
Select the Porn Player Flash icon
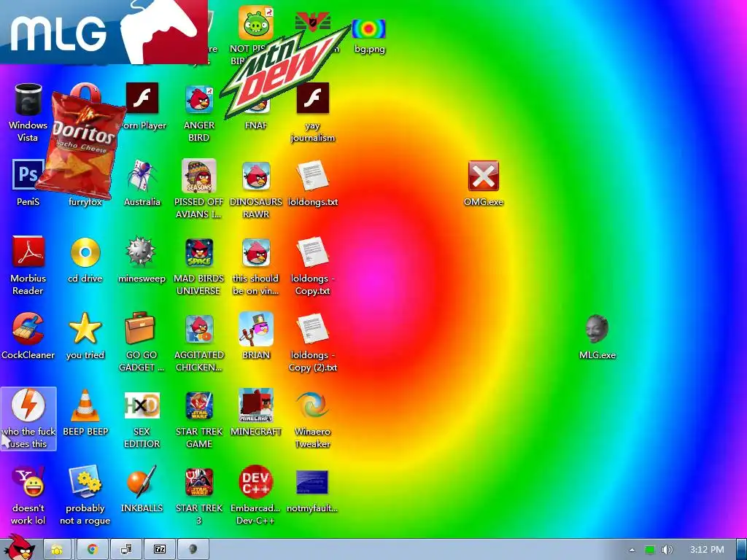[x=142, y=98]
